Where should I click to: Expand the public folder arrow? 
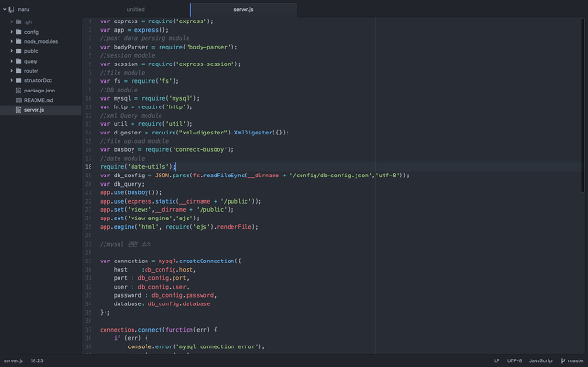11,51
